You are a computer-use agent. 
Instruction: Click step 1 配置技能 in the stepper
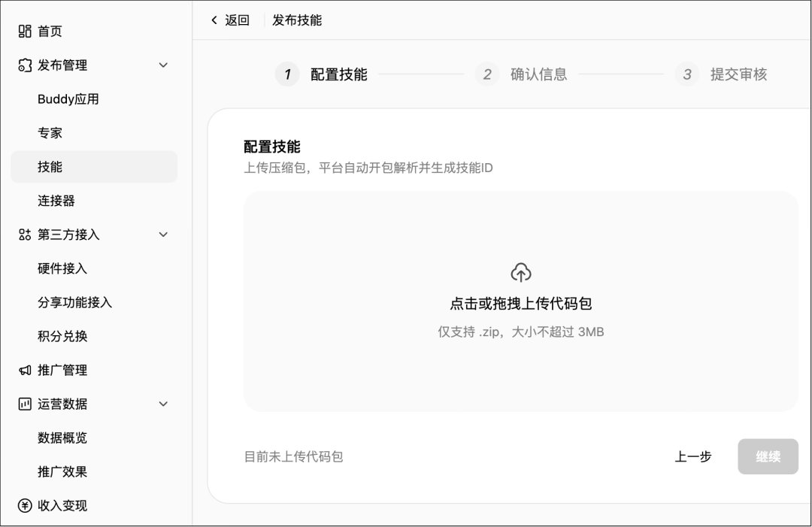click(321, 74)
